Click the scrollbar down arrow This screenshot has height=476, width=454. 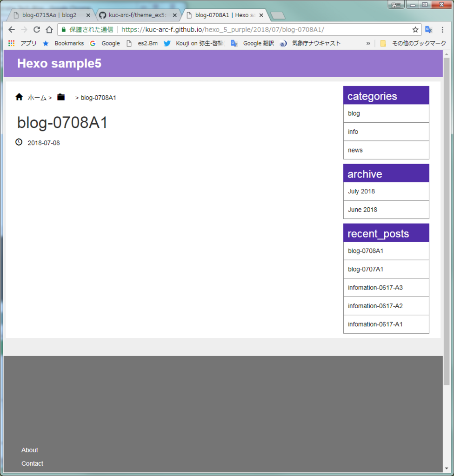[x=446, y=469]
